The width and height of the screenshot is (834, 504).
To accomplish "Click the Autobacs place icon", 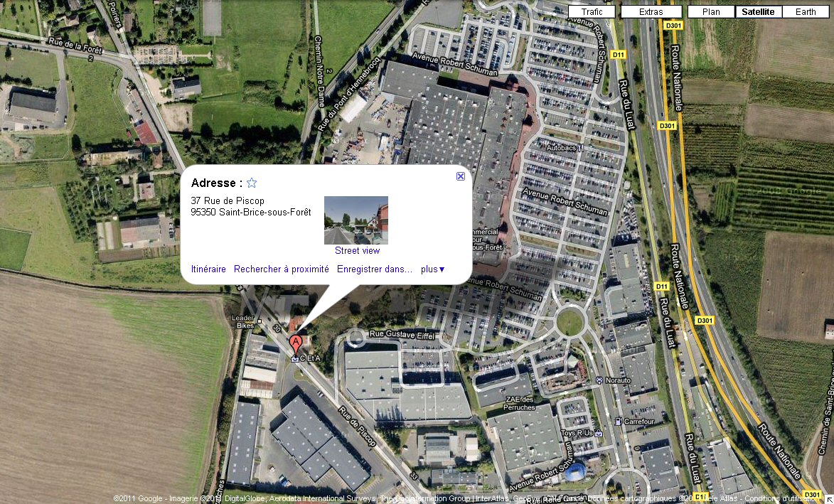I will pyautogui.click(x=580, y=148).
